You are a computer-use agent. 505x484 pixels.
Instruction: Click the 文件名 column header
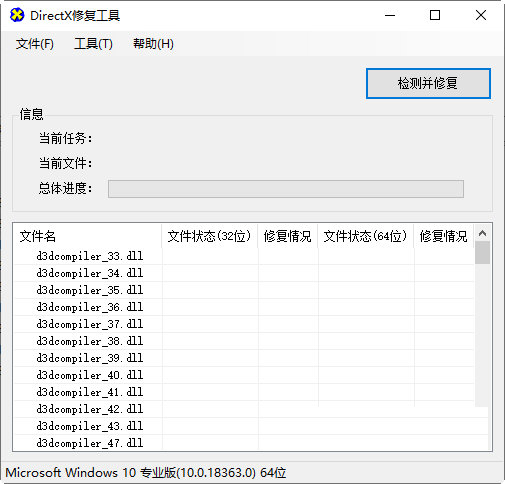pos(87,236)
